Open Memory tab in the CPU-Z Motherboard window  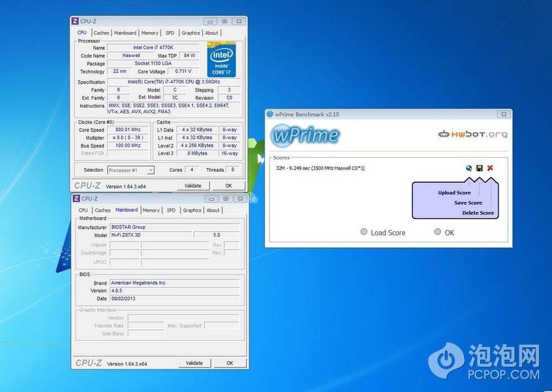[x=151, y=210]
